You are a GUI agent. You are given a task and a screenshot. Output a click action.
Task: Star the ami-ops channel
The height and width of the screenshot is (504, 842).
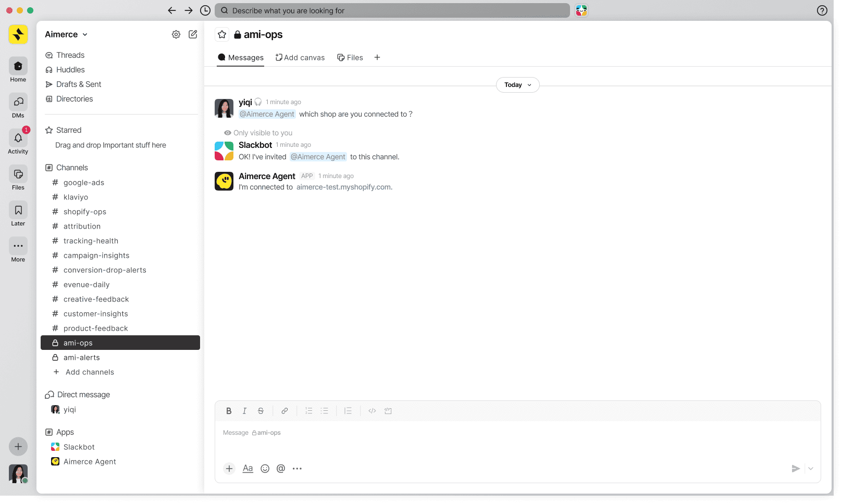click(222, 34)
